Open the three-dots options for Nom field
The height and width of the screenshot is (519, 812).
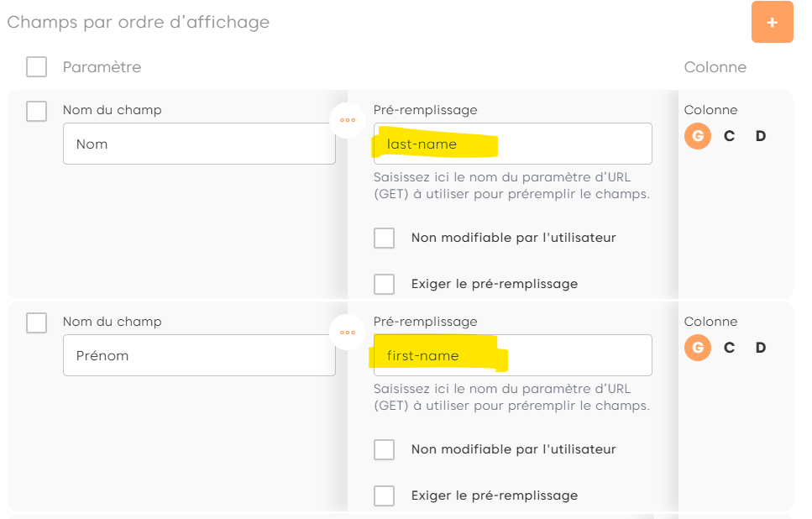tap(348, 120)
